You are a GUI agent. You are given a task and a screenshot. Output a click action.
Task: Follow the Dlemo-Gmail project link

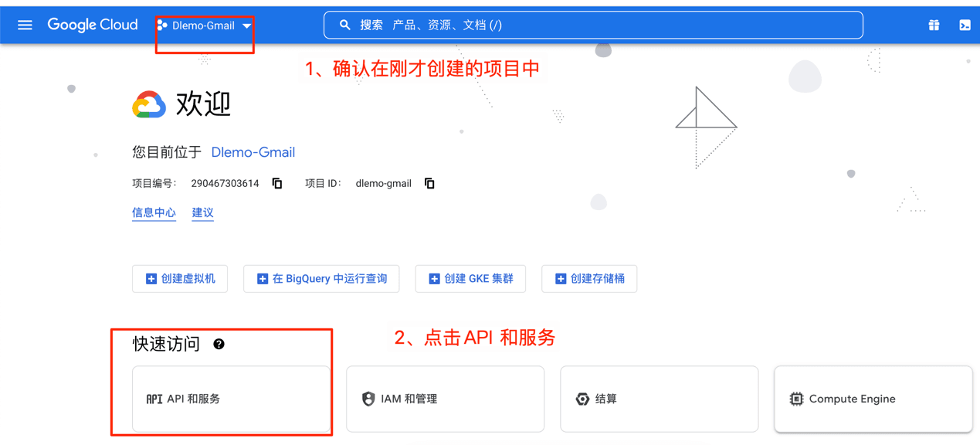coord(253,152)
